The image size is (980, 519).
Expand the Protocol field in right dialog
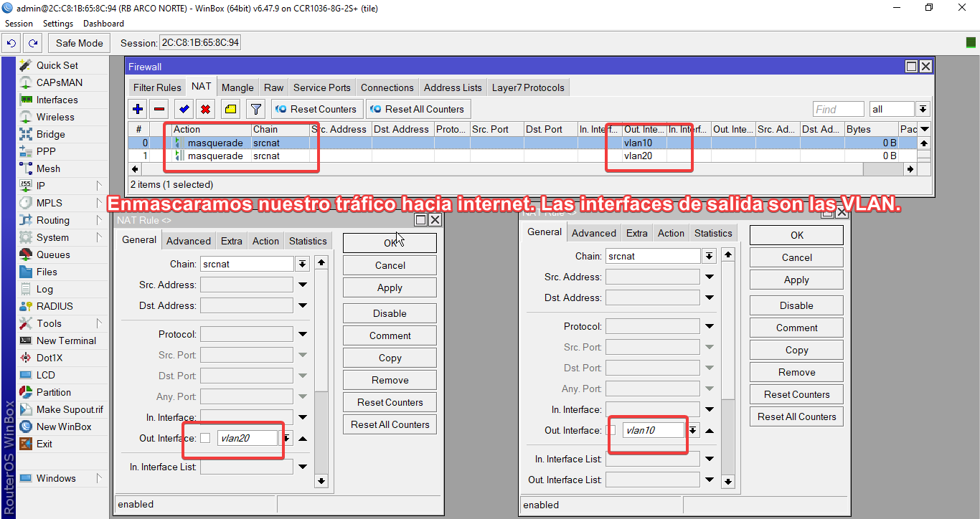710,326
